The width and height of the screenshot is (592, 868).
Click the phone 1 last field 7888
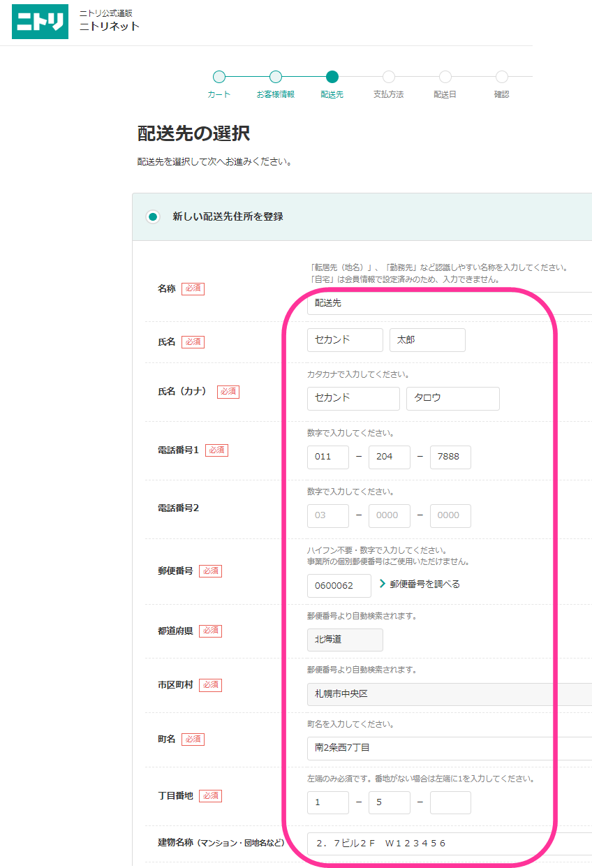pyautogui.click(x=450, y=457)
